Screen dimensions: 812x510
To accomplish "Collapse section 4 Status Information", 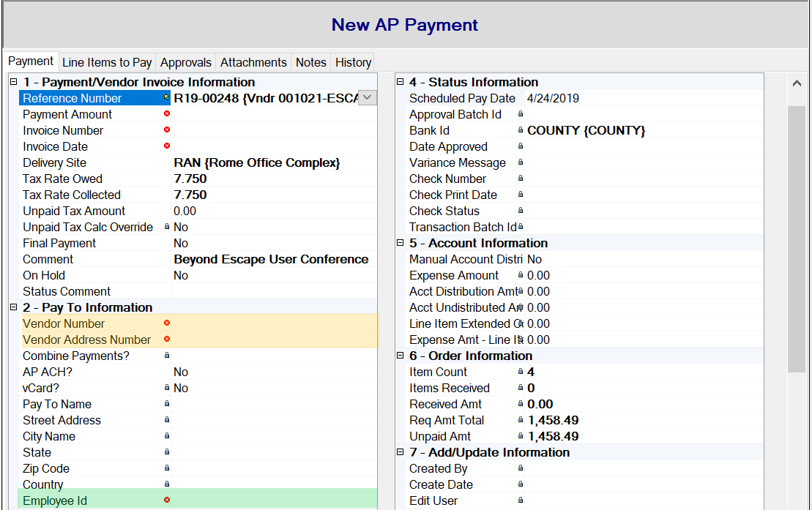I will click(x=400, y=82).
